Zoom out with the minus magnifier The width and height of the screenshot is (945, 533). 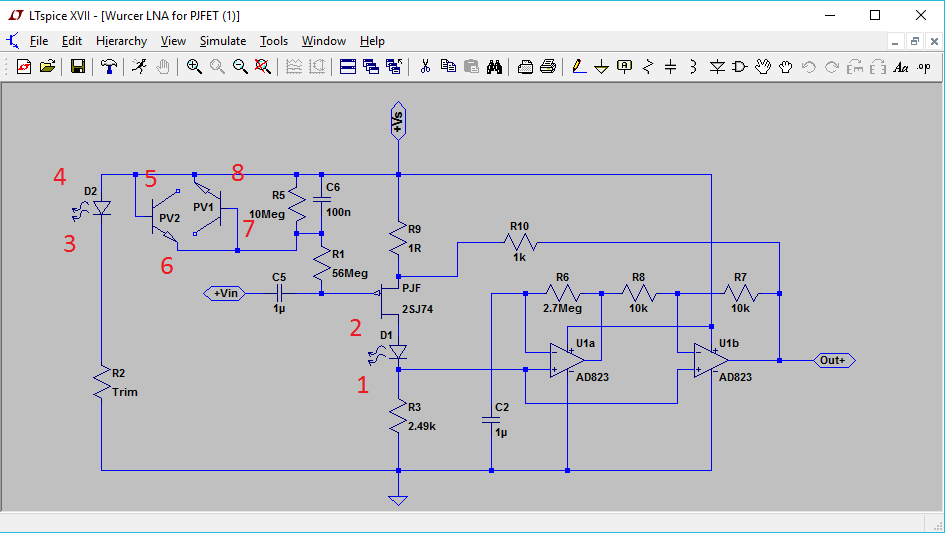pyautogui.click(x=240, y=66)
